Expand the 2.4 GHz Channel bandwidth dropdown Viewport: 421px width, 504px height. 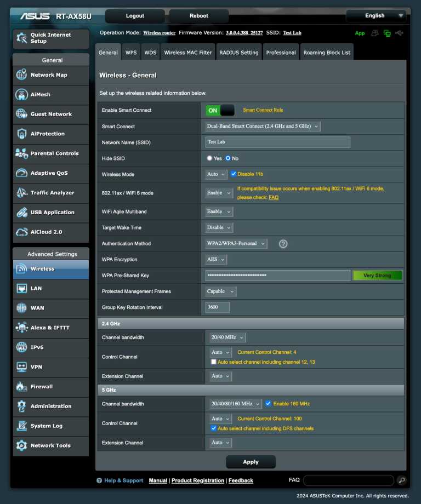click(x=227, y=337)
